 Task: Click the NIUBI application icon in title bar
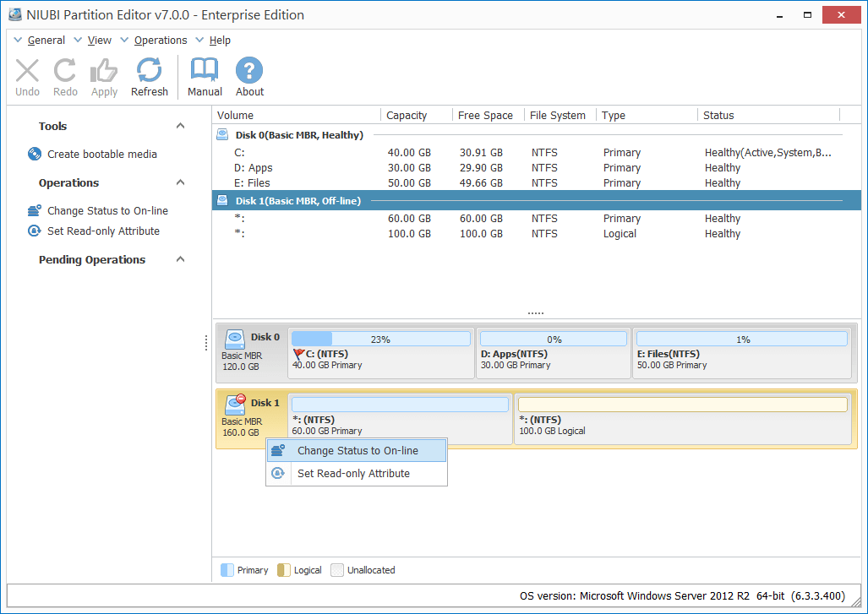pyautogui.click(x=15, y=15)
